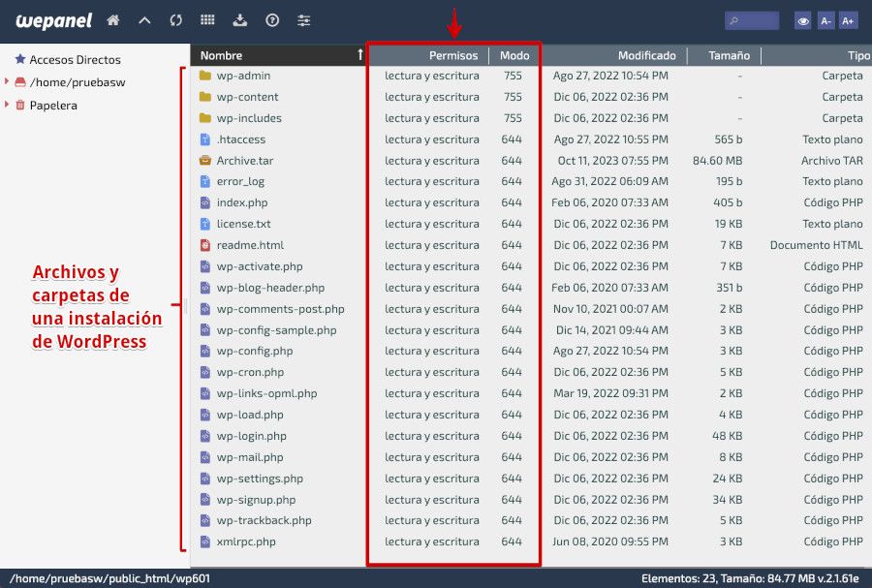Open the help question-mark icon

click(272, 20)
